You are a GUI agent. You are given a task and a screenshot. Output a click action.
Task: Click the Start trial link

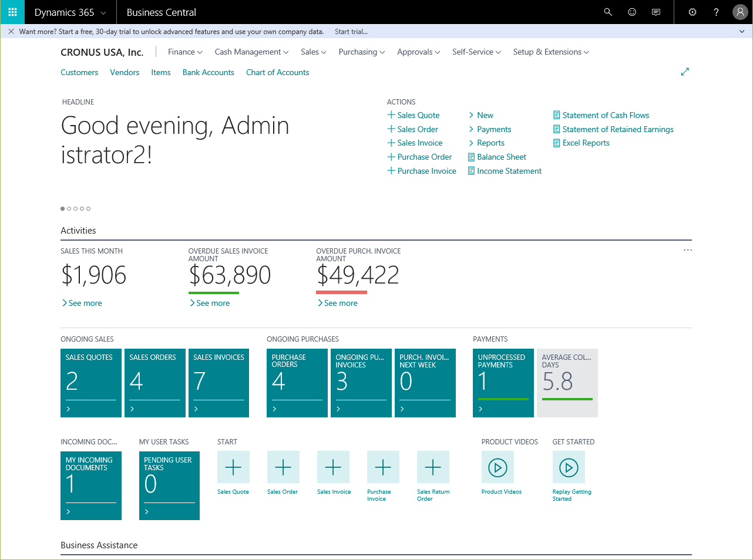[351, 32]
